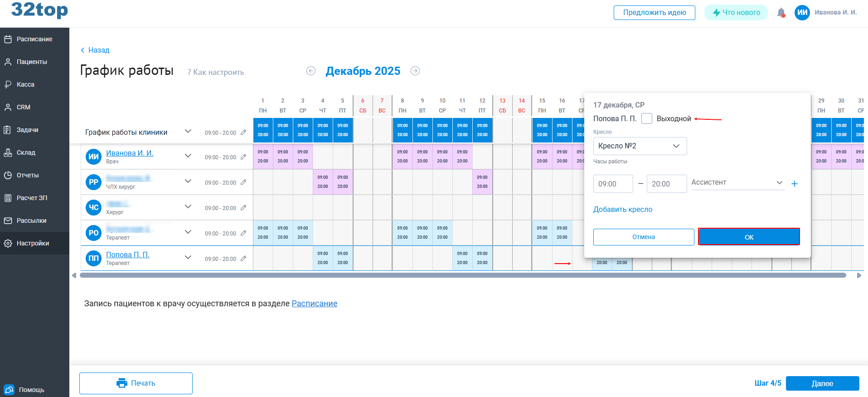
Task: Click the Добавить кресло link
Action: click(623, 209)
